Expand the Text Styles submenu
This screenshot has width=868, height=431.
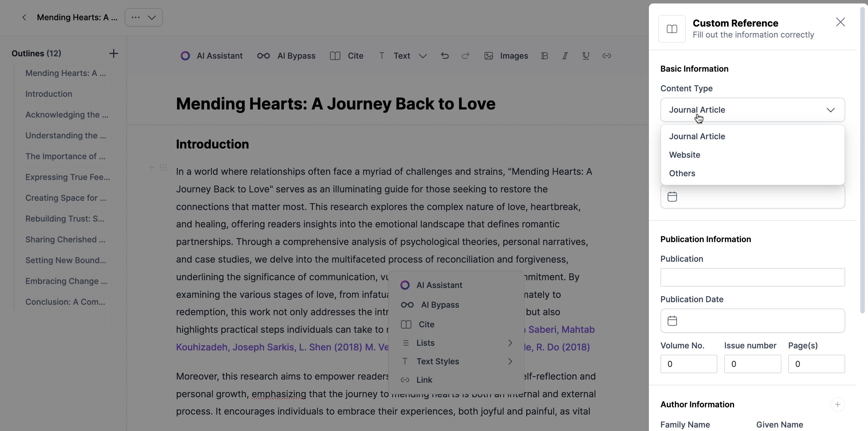[x=456, y=362]
